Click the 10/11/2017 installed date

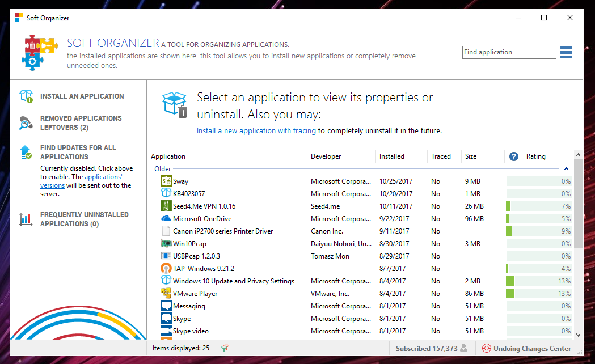pyautogui.click(x=396, y=206)
